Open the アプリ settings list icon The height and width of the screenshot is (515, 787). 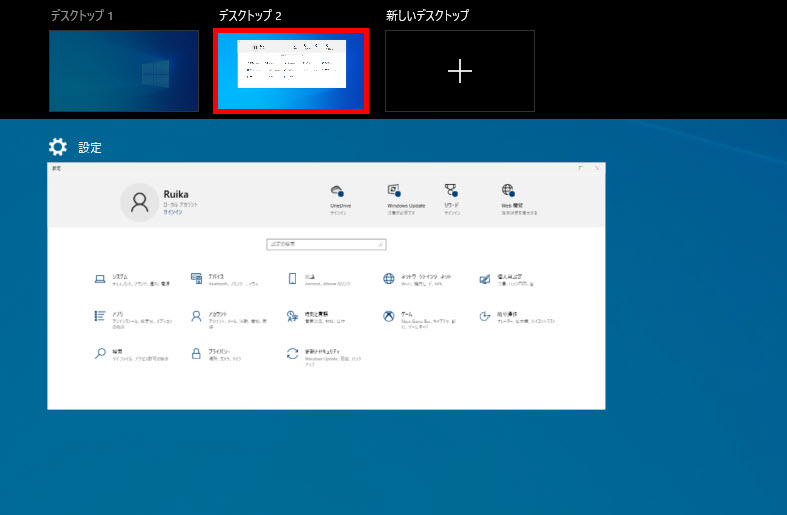tap(100, 316)
